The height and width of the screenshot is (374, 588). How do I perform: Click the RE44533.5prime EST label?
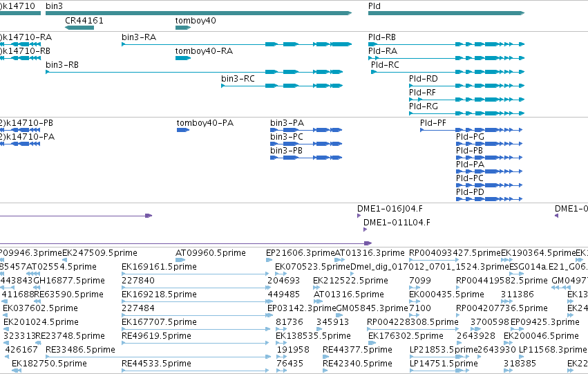pyautogui.click(x=156, y=364)
